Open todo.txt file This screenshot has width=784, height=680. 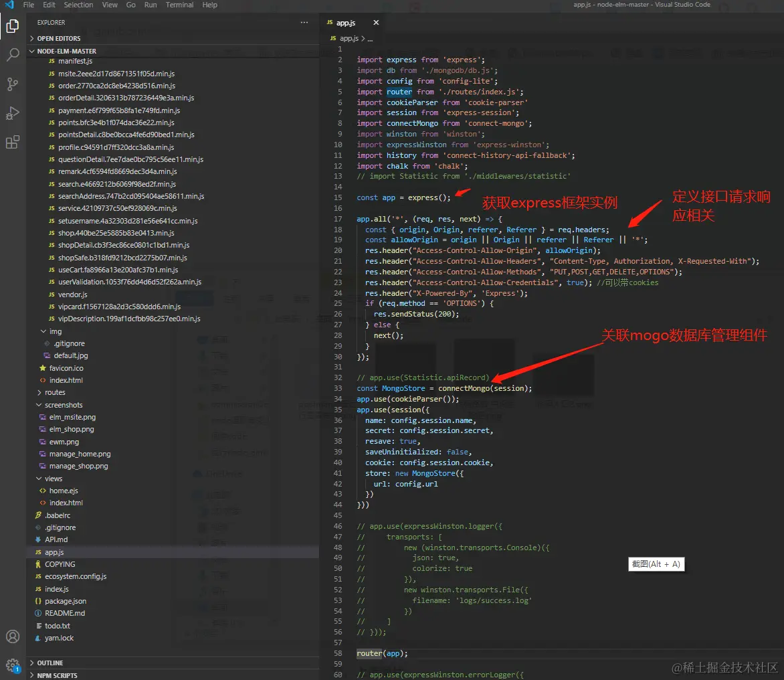[x=57, y=626]
